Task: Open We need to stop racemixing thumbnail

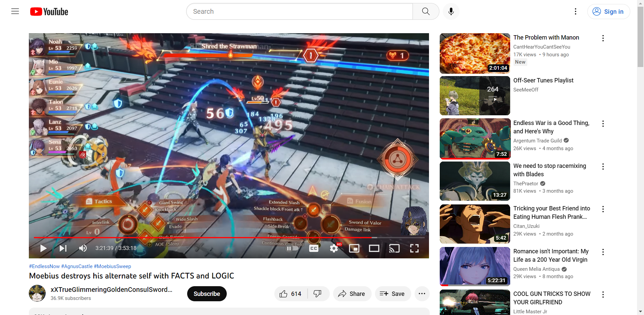Action: [475, 181]
